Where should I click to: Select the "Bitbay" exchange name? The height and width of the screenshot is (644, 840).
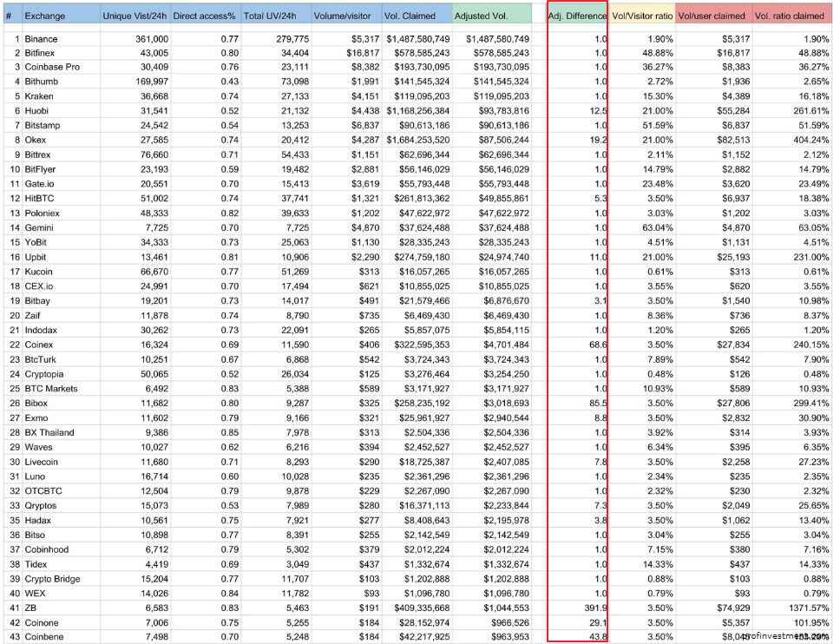(x=37, y=300)
